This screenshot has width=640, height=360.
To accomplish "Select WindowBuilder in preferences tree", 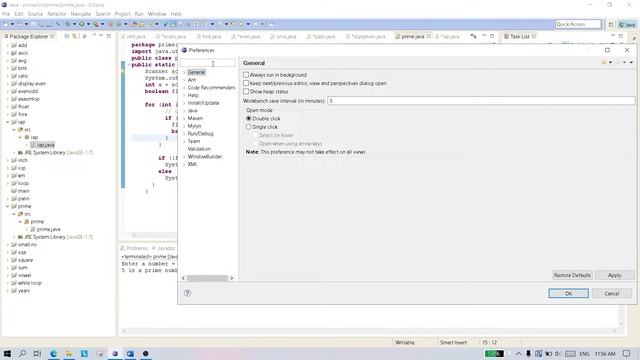I will point(205,157).
